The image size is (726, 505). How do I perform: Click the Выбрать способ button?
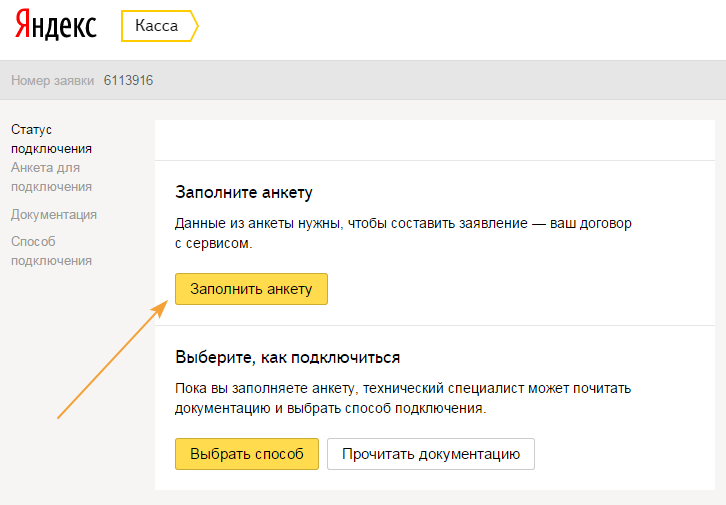[247, 454]
